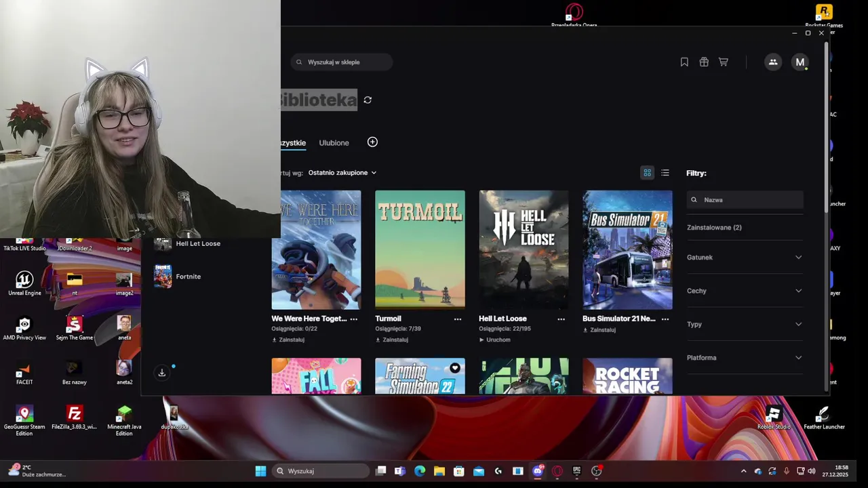
Task: Switch library to grid view
Action: (x=647, y=173)
